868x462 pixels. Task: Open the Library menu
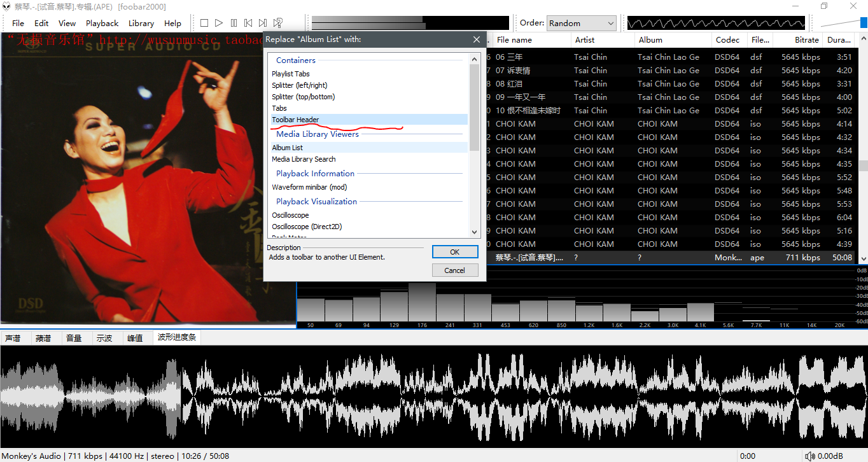tap(141, 23)
